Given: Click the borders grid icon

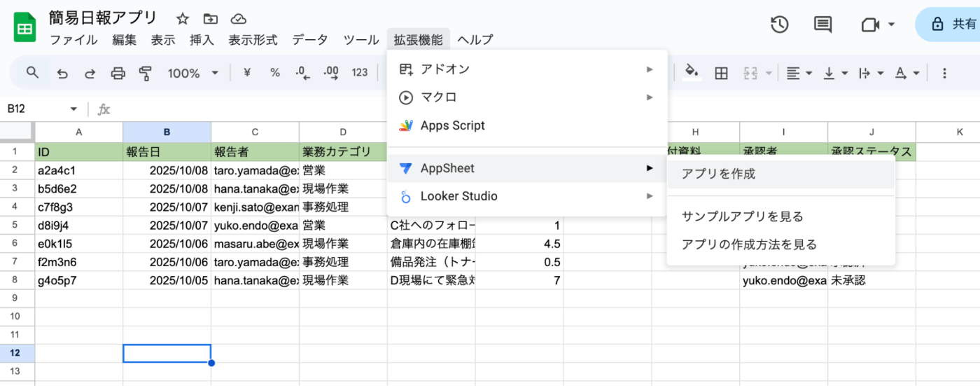Looking at the screenshot, I should 721,73.
